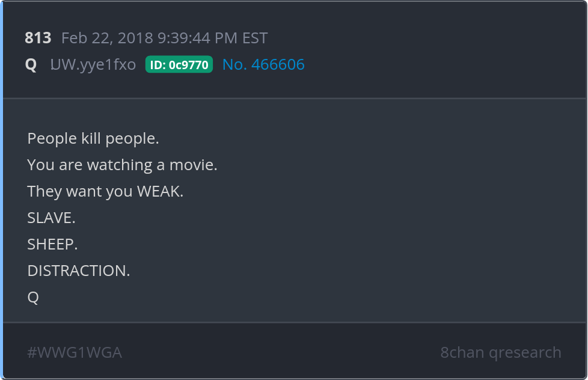This screenshot has height=380, width=588.
Task: Click the 8chan qresearch source label
Action: pyautogui.click(x=501, y=352)
